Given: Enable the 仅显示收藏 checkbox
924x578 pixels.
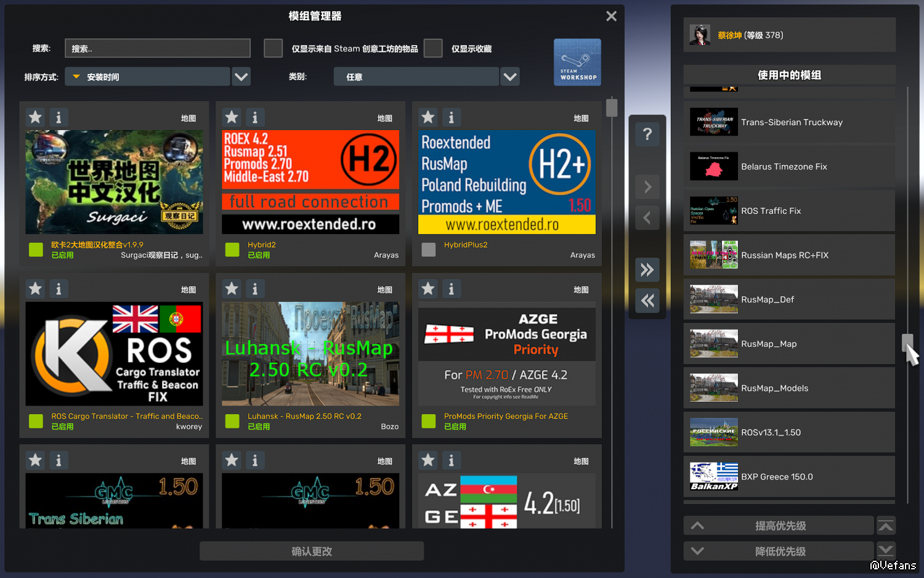Looking at the screenshot, I should click(433, 48).
